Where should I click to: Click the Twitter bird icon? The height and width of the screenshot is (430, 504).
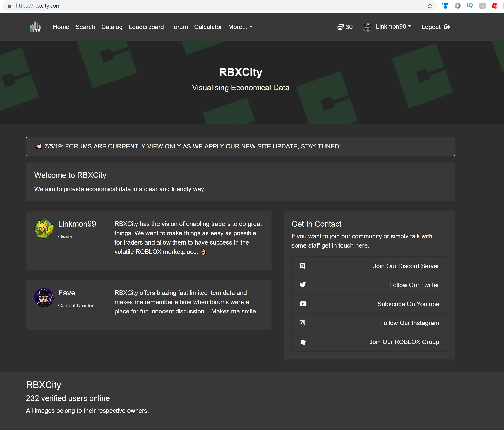tap(303, 285)
